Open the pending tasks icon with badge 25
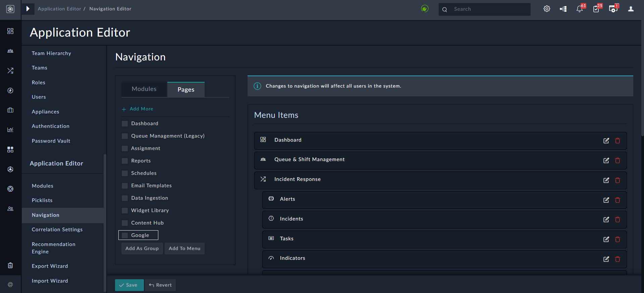This screenshot has width=644, height=293. pyautogui.click(x=596, y=9)
